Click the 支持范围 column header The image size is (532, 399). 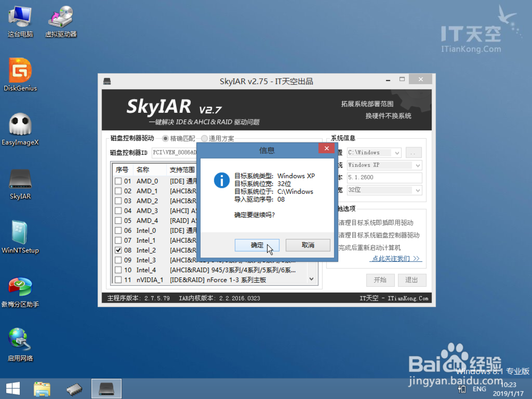pos(182,170)
